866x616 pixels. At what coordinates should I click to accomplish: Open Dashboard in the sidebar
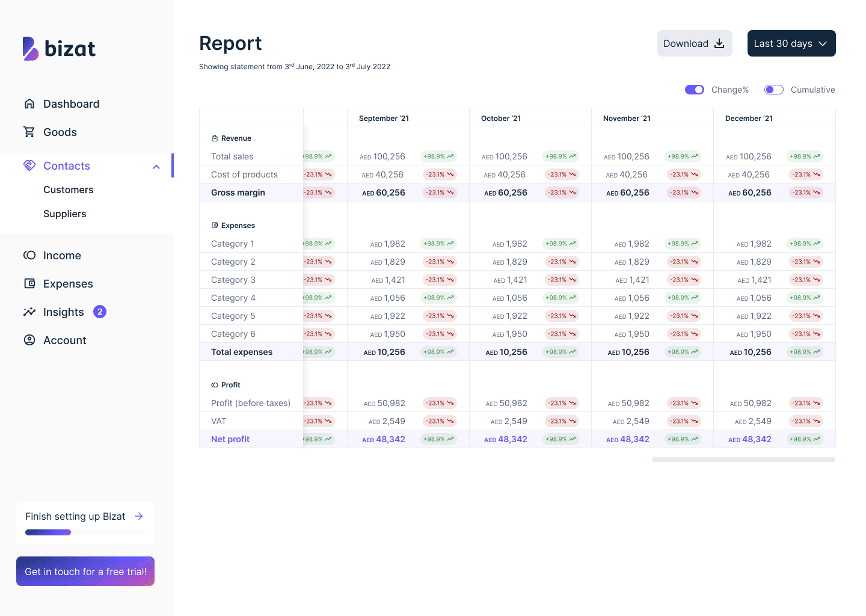(71, 103)
